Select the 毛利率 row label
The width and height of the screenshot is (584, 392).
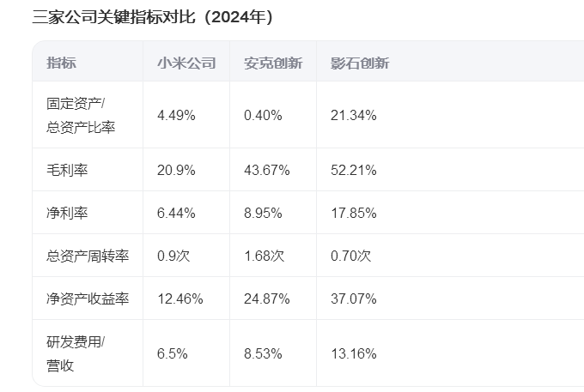pyautogui.click(x=67, y=170)
